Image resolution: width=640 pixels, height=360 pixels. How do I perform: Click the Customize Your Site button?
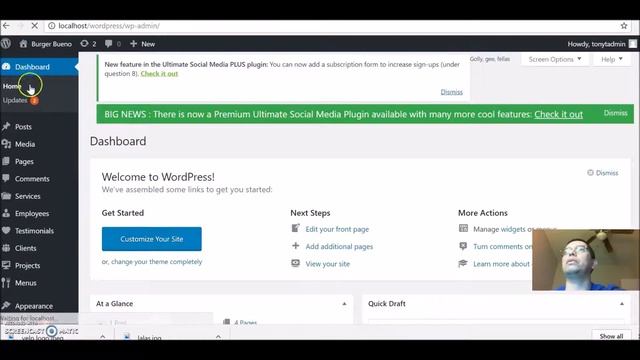tap(151, 239)
